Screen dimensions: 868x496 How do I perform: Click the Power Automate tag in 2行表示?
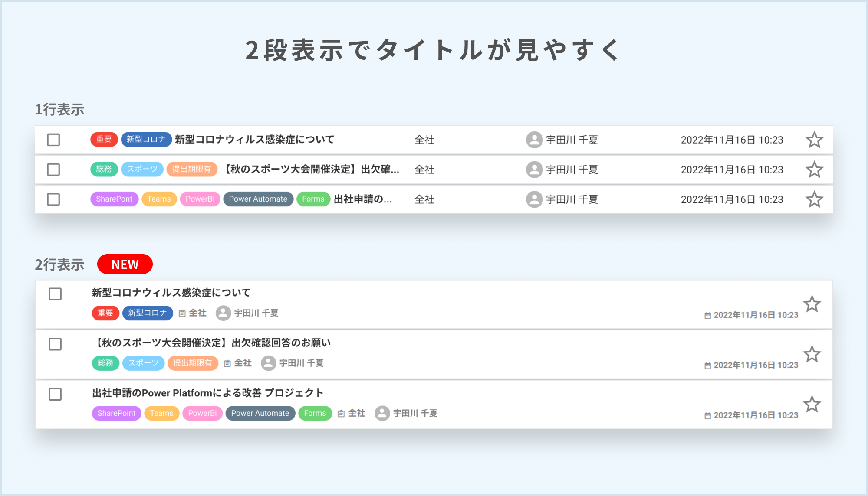pyautogui.click(x=260, y=413)
